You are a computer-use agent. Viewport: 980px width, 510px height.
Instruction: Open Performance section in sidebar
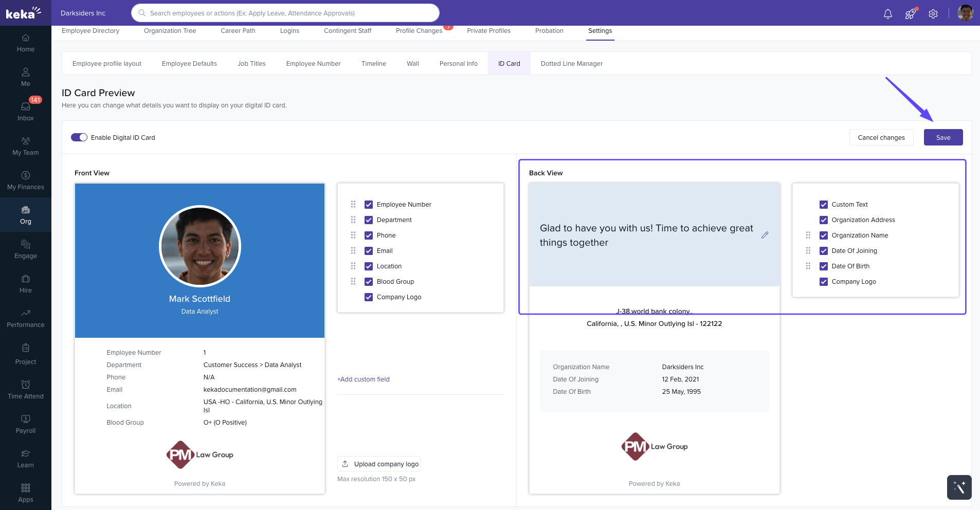[26, 319]
